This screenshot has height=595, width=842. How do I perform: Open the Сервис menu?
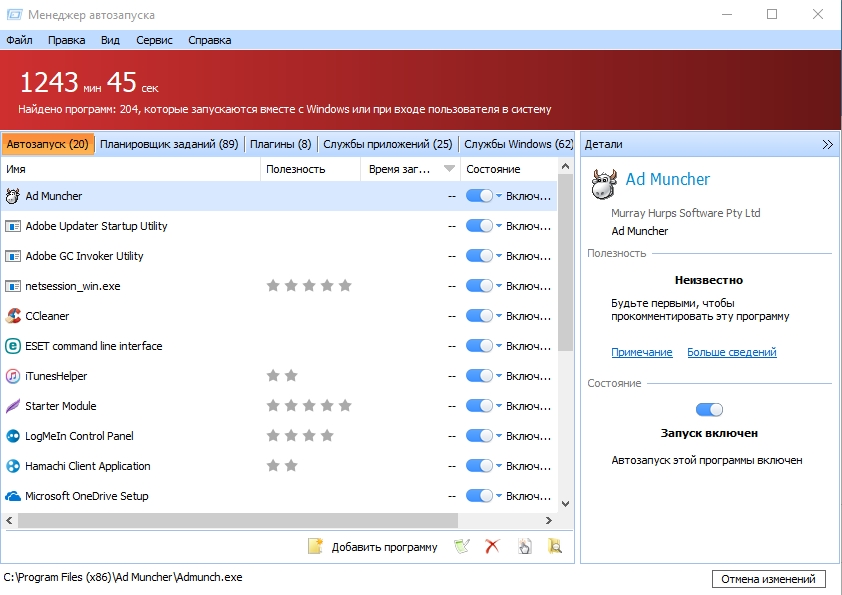[154, 40]
